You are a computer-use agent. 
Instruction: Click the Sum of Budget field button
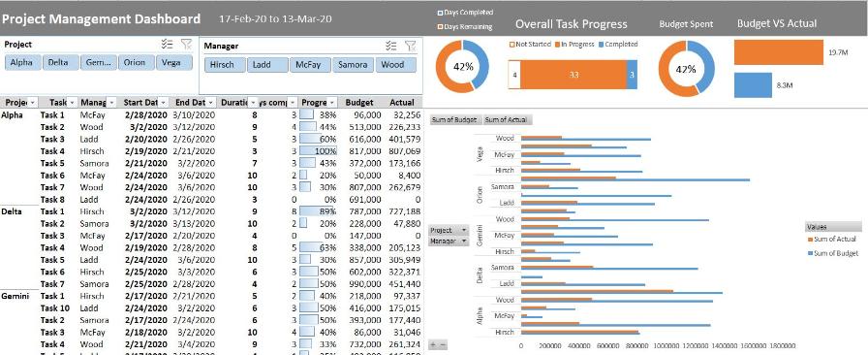[453, 119]
